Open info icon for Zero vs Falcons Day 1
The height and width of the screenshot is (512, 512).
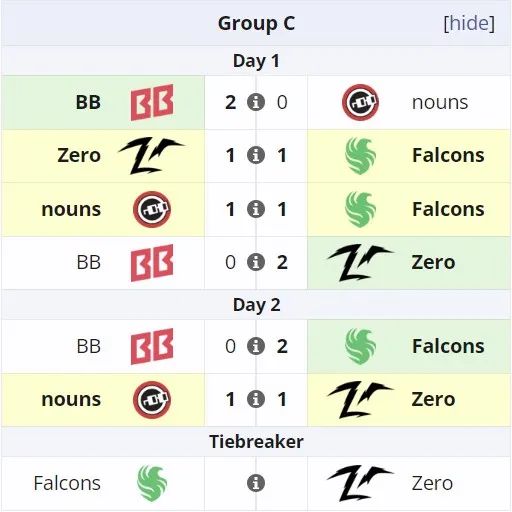click(256, 155)
